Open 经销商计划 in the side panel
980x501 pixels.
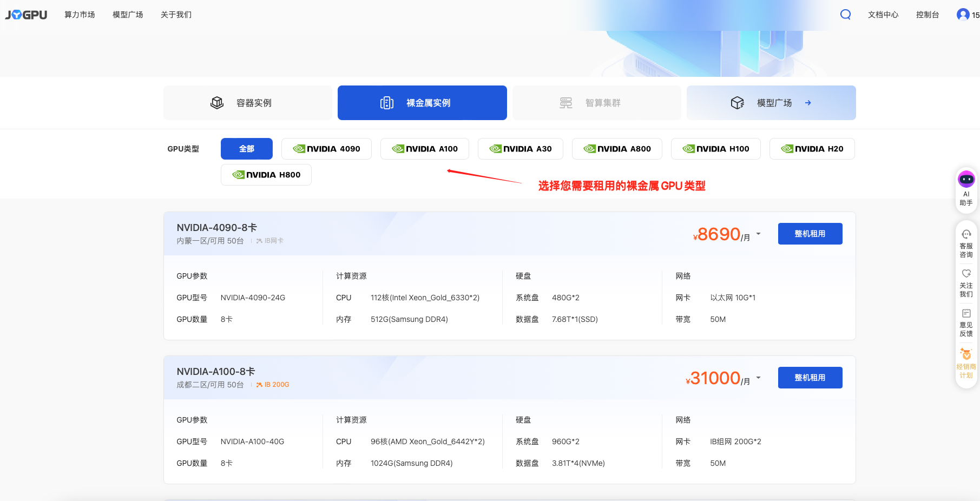966,363
